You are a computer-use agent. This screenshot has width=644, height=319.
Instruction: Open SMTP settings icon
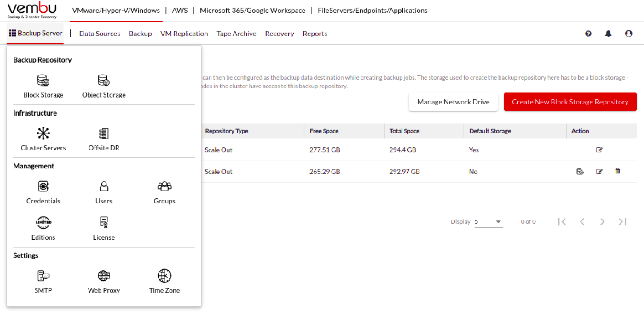pyautogui.click(x=43, y=275)
